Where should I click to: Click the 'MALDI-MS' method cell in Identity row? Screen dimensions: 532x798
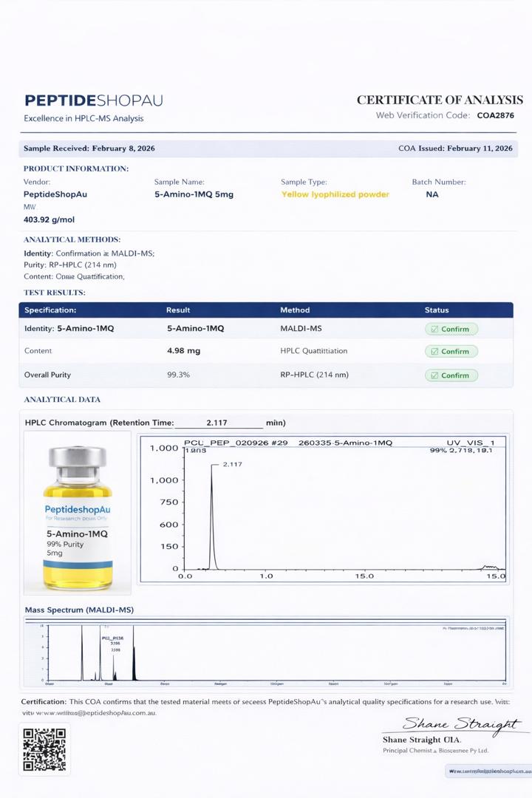pos(301,328)
